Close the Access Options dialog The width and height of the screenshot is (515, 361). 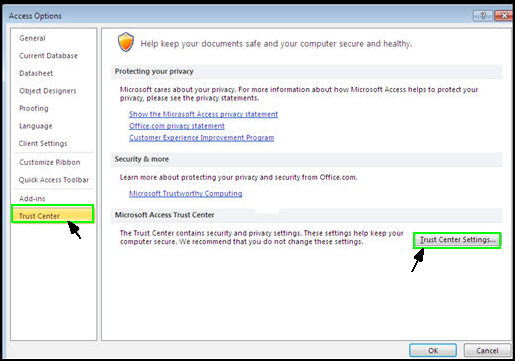click(503, 16)
